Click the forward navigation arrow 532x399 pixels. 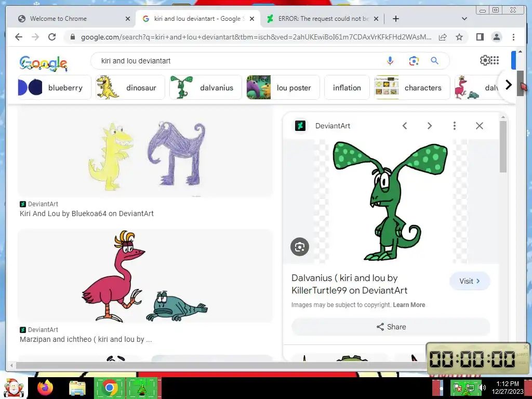point(35,37)
